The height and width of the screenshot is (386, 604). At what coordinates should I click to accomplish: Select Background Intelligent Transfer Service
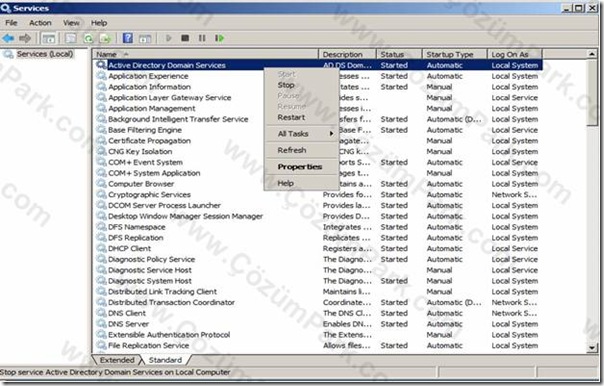click(178, 119)
